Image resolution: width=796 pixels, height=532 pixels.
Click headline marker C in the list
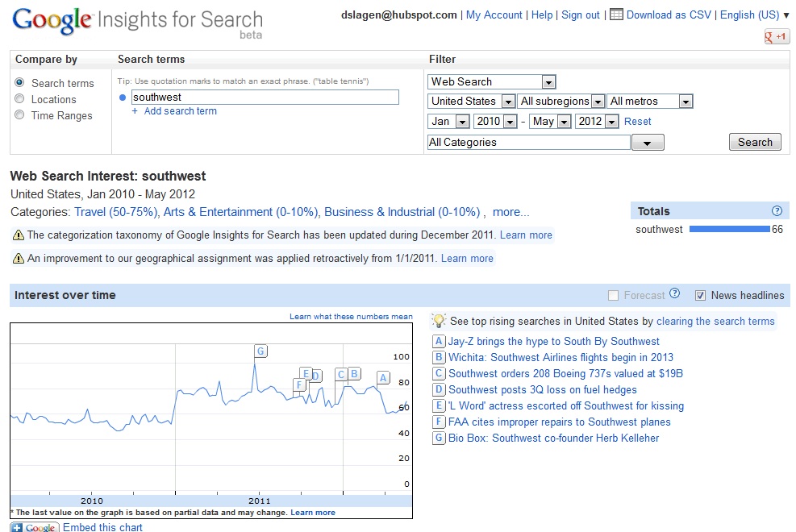(x=439, y=374)
